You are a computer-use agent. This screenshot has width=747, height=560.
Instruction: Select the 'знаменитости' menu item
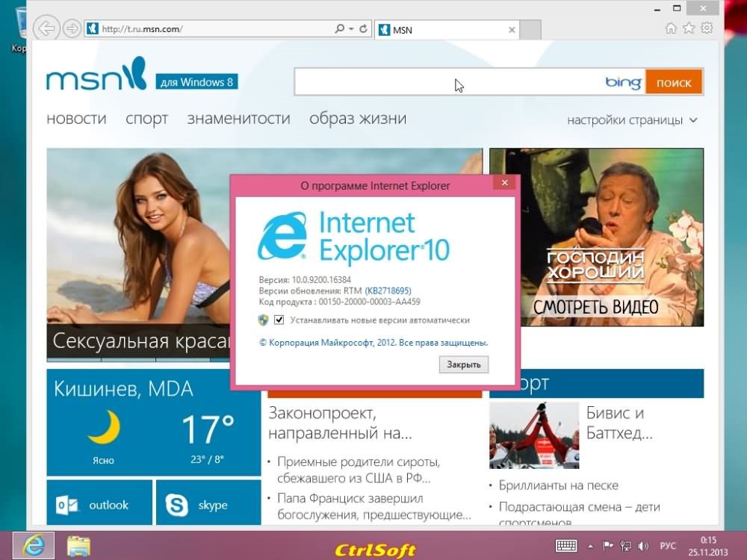(x=238, y=119)
